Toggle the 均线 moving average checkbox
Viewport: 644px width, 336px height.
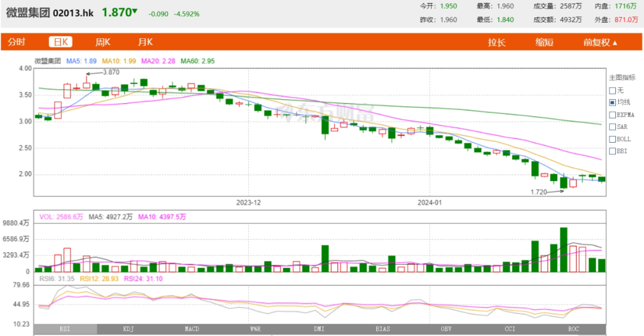(612, 103)
